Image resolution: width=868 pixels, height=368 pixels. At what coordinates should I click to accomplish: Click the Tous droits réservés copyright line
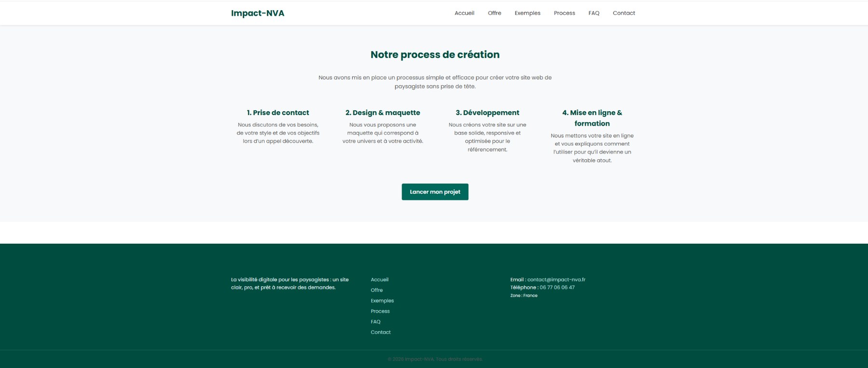tap(435, 359)
